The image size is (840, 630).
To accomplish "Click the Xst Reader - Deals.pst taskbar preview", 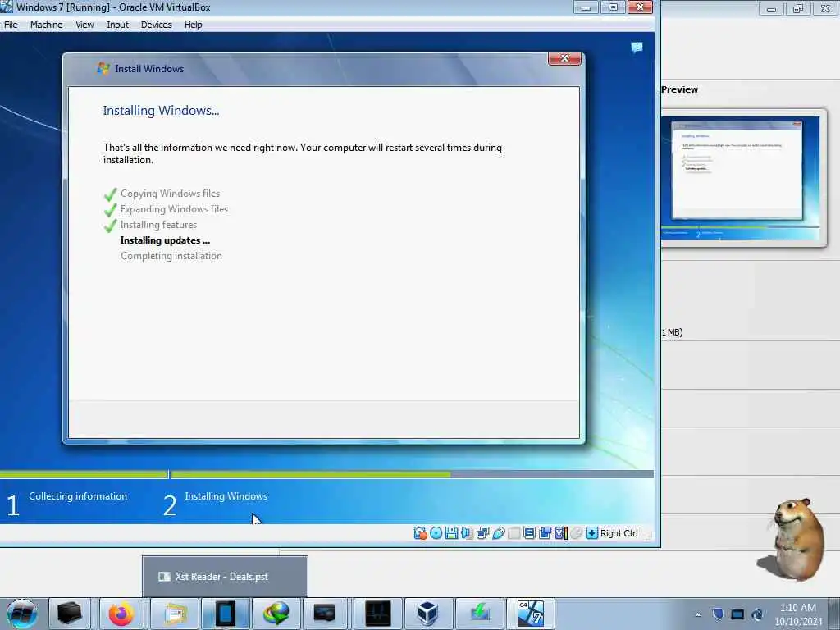I will (225, 577).
